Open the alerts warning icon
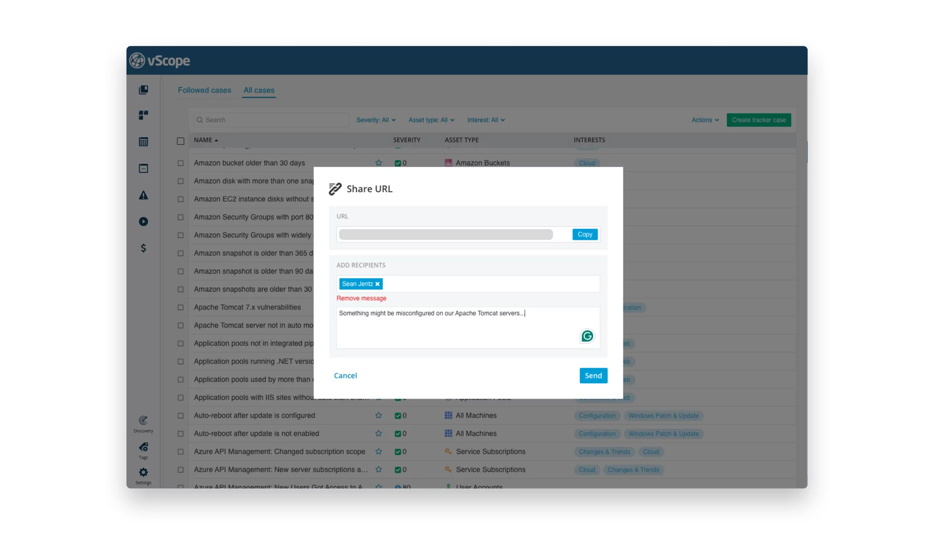 tap(143, 195)
